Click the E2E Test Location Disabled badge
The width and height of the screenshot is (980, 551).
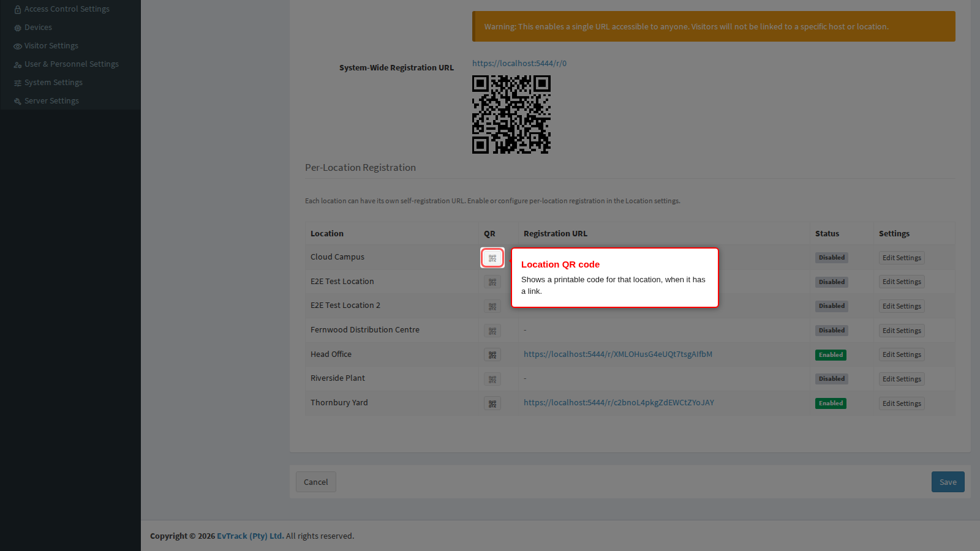point(832,282)
